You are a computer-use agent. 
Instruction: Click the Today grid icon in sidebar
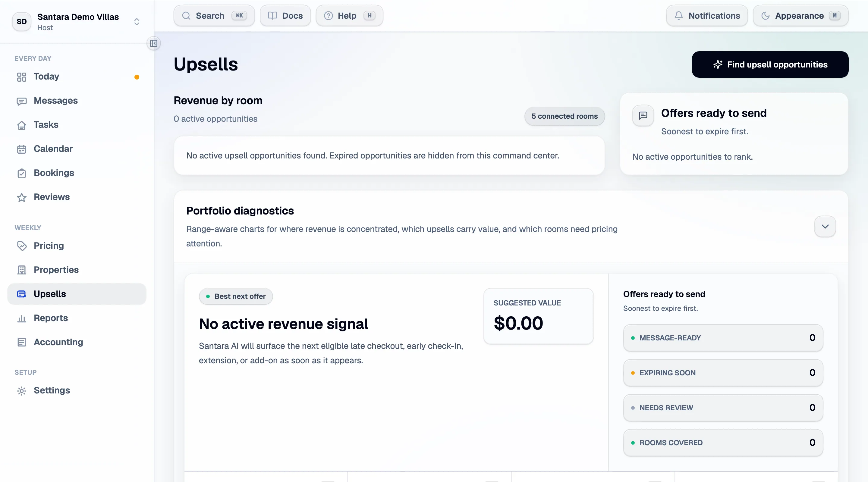pos(22,77)
